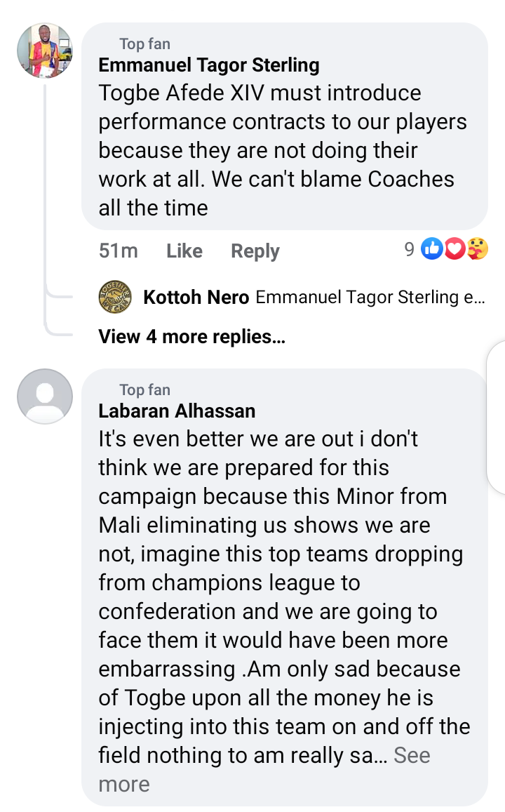The image size is (505, 812).
Task: Click the blue thumbs-up reaction icon
Action: point(432,248)
